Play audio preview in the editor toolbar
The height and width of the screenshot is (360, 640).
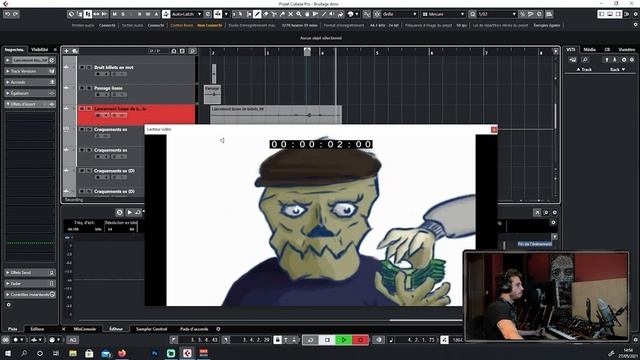tap(129, 212)
